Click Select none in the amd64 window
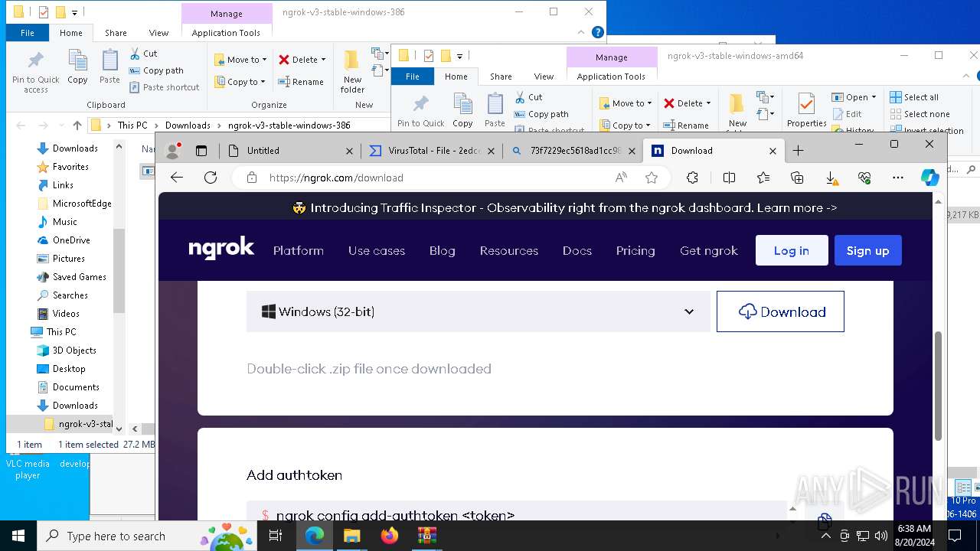Viewport: 980px width, 551px height. point(920,114)
